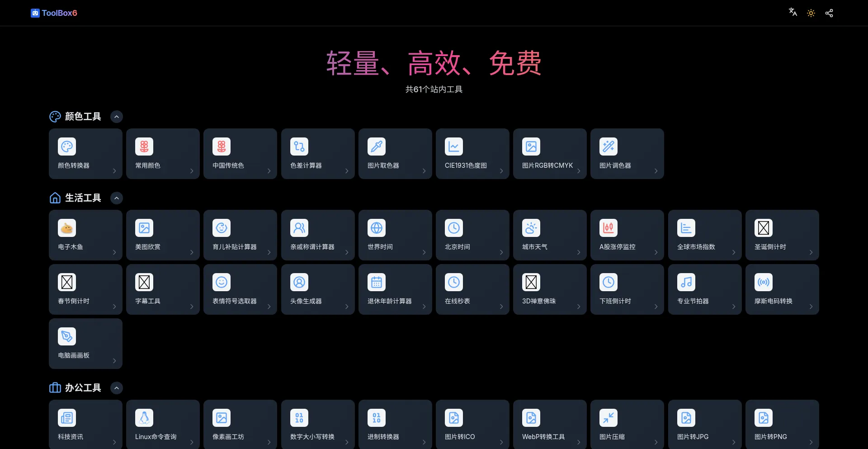This screenshot has height=449, width=868.
Task: Open the 中国传统色 flower icon
Action: [222, 147]
